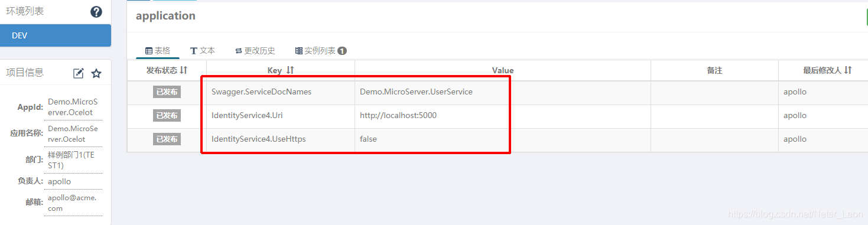Click the 环境列表 panel heading
Viewport: 868px width, 225px height.
point(25,11)
